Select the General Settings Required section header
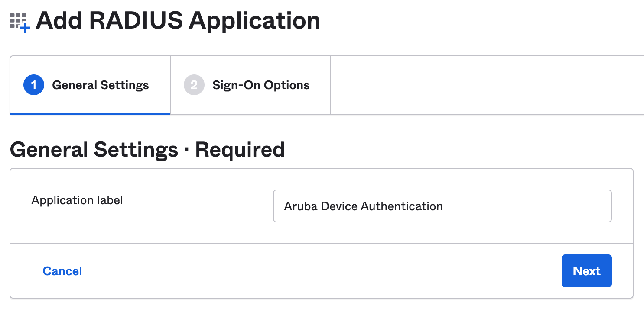The width and height of the screenshot is (644, 315). [147, 149]
